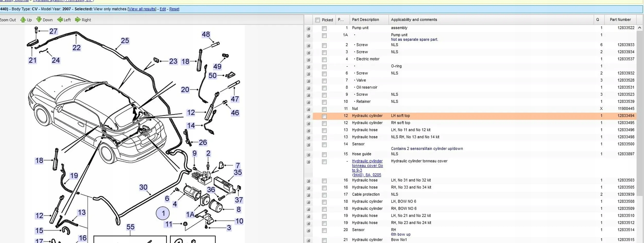Screen dimensions: 644x243
Task: Expand the Valve row
Action: (308, 81)
